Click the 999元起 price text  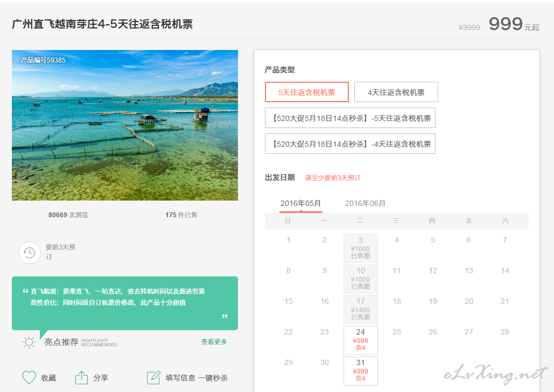point(514,24)
